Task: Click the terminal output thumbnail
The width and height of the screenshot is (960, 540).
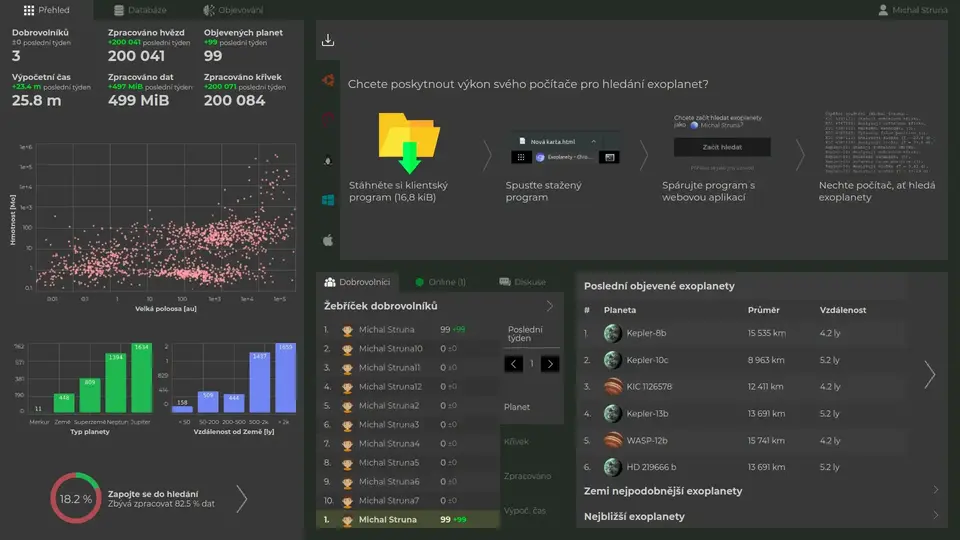Action: click(879, 143)
